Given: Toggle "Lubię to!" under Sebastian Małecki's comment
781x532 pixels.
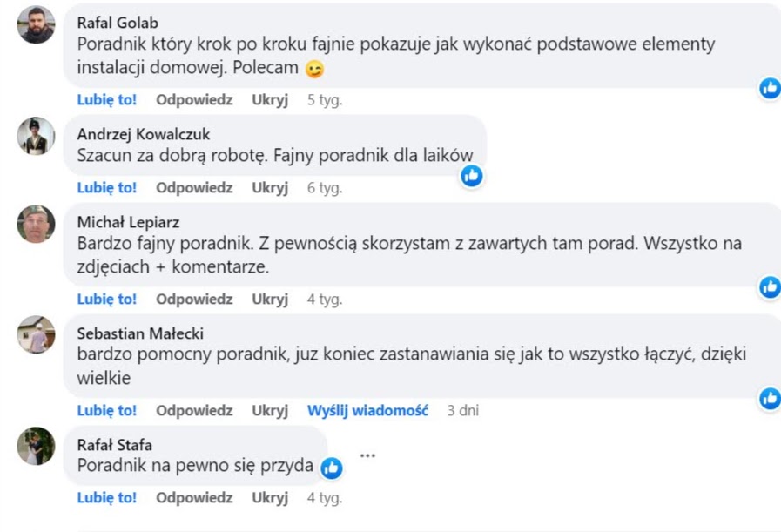Looking at the screenshot, I should pyautogui.click(x=106, y=410).
